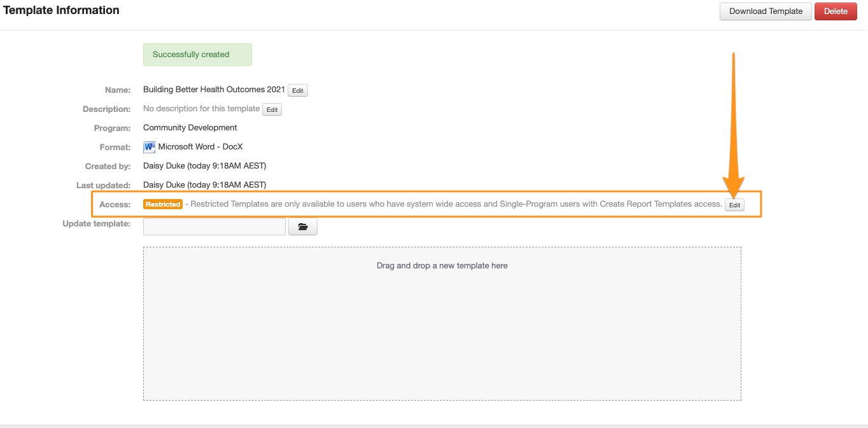Click the Template Information heading

pyautogui.click(x=62, y=10)
